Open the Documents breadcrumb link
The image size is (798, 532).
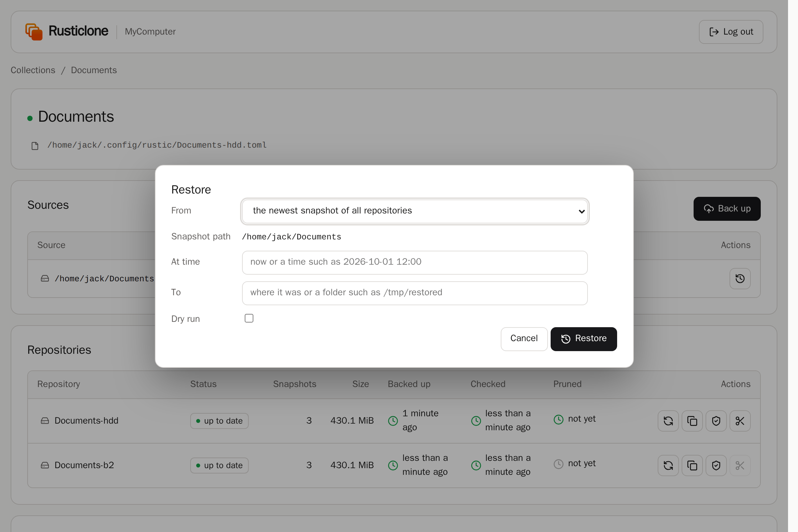click(x=94, y=70)
